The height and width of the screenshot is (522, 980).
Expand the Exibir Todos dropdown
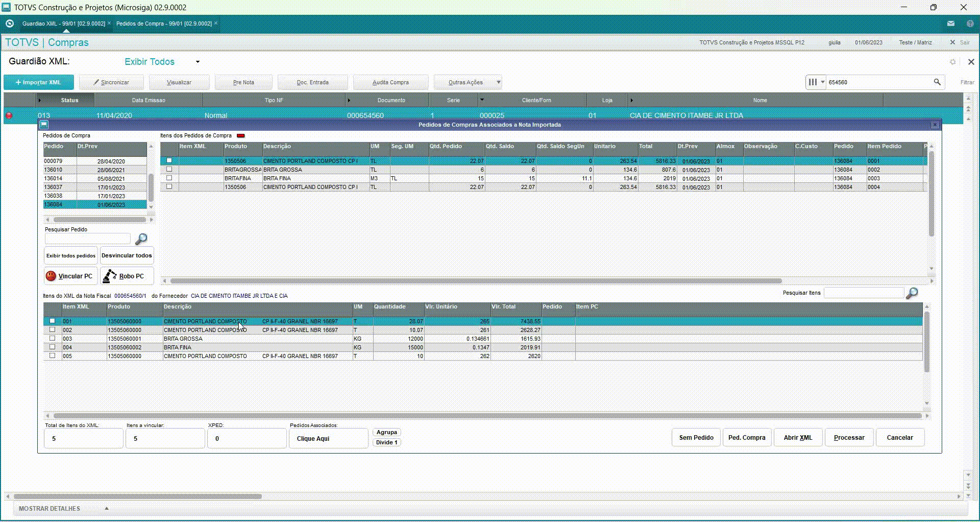[x=198, y=62]
